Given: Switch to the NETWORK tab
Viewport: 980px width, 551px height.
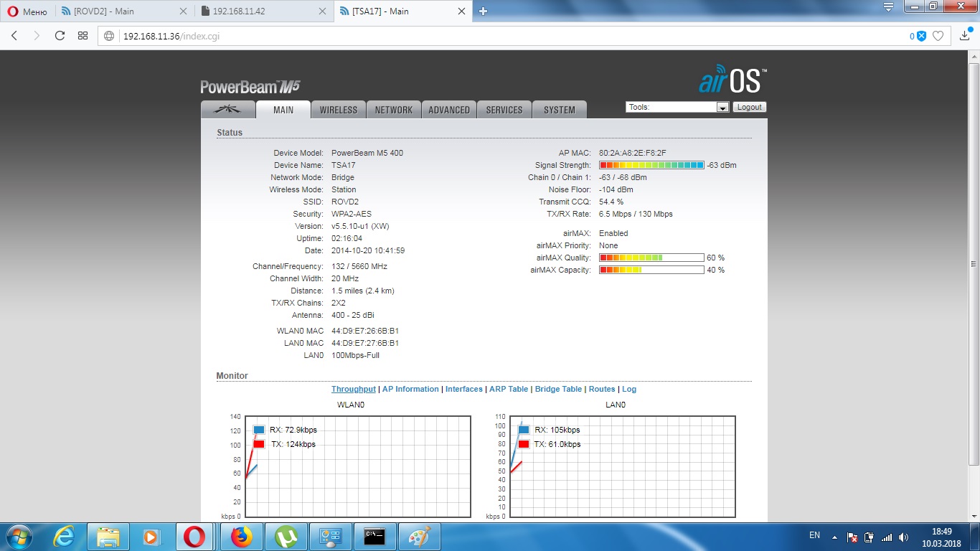Looking at the screenshot, I should (x=394, y=110).
